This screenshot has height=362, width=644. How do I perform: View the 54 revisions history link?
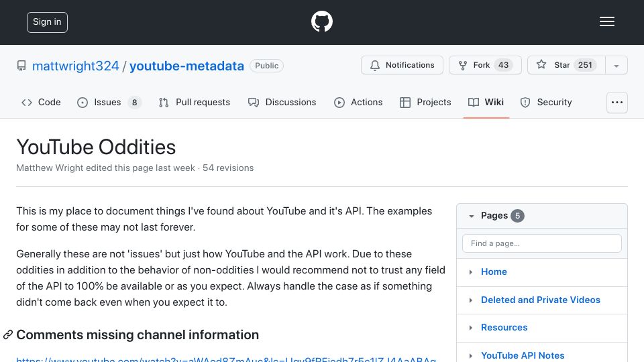[228, 168]
